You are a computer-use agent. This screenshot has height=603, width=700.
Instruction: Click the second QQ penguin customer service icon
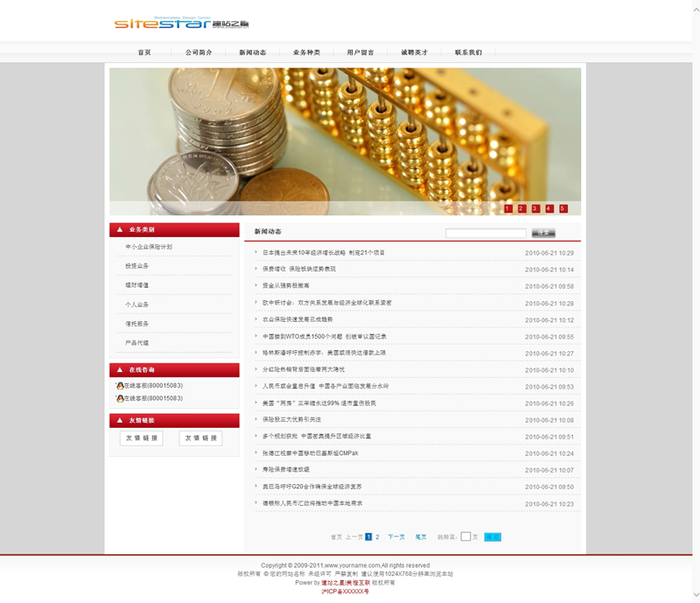click(x=120, y=398)
